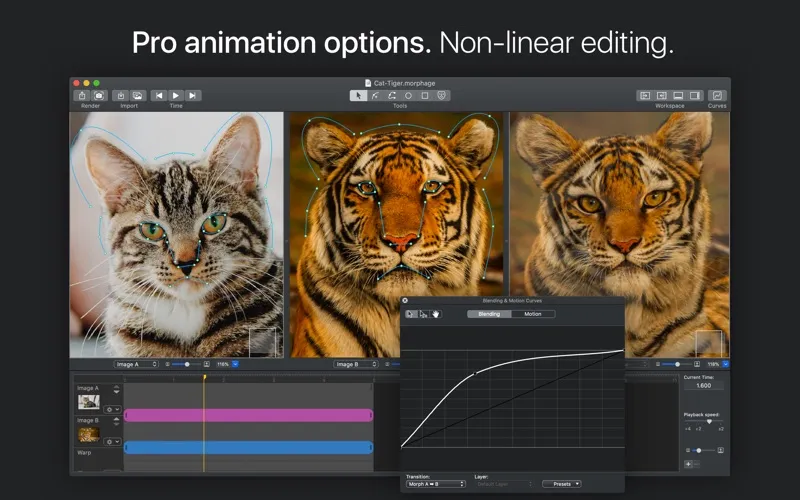
Task: Click the Warp track label
Action: (x=84, y=453)
